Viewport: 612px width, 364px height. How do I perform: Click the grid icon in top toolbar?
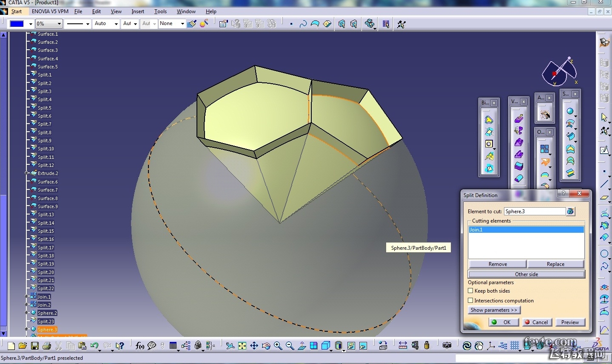click(x=386, y=24)
